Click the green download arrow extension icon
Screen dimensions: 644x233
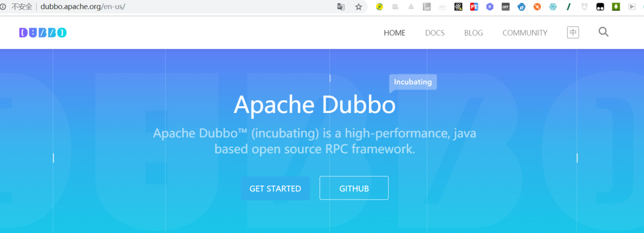coord(616,7)
